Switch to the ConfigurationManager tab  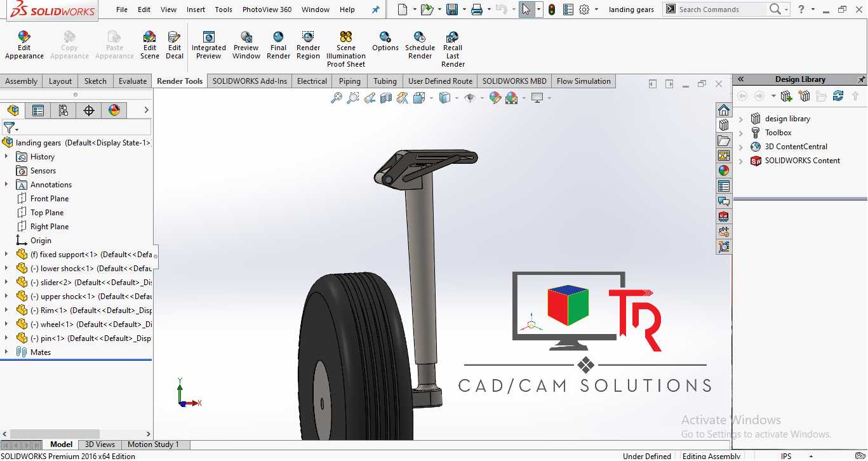(x=63, y=110)
